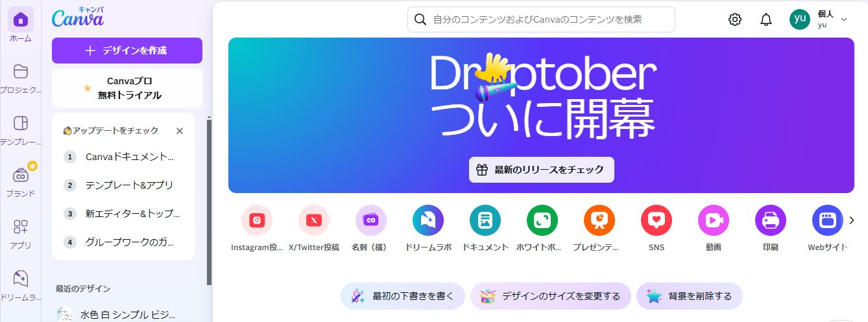Image resolution: width=868 pixels, height=322 pixels.
Task: Select the プレゼンテーション design icon
Action: 599,220
